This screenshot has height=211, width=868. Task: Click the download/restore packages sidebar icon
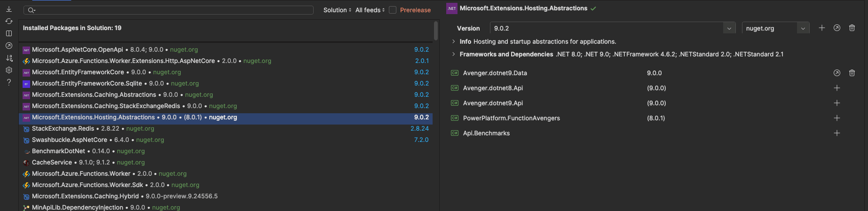tap(8, 9)
